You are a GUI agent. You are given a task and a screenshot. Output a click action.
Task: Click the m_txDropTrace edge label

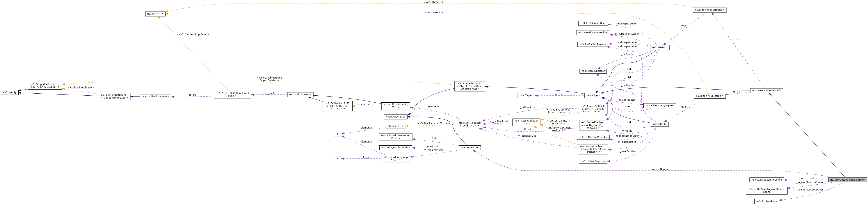[x=627, y=142]
